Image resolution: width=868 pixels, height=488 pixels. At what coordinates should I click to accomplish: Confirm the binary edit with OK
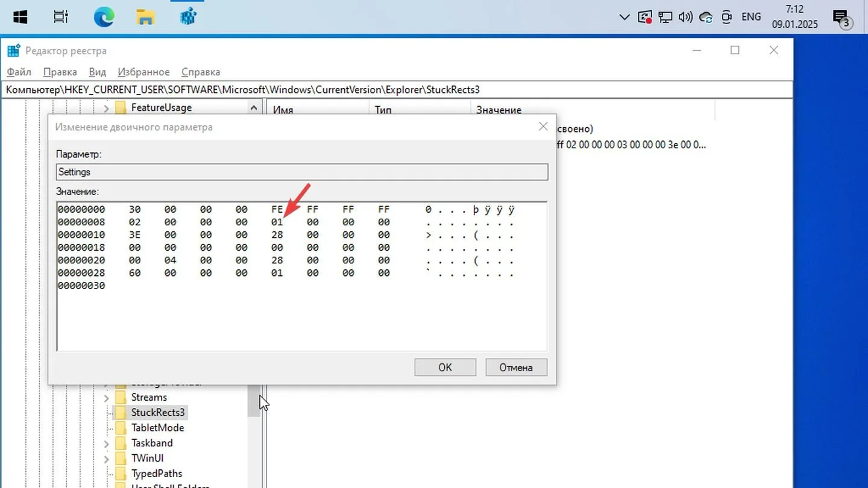(x=445, y=367)
